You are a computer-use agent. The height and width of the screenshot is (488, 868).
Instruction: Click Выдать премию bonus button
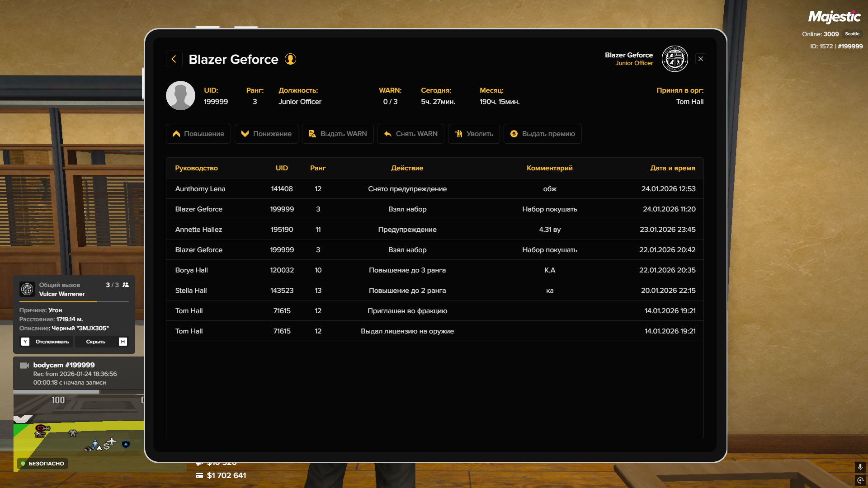pos(542,134)
